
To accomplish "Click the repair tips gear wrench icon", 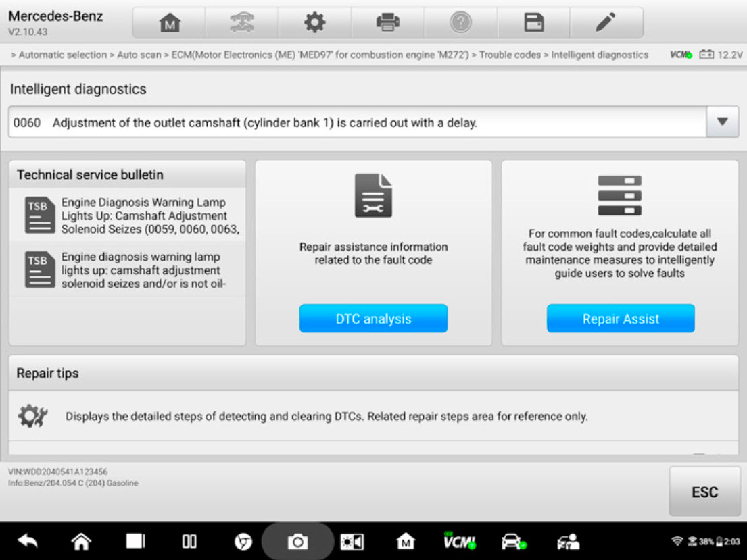I will [x=32, y=415].
